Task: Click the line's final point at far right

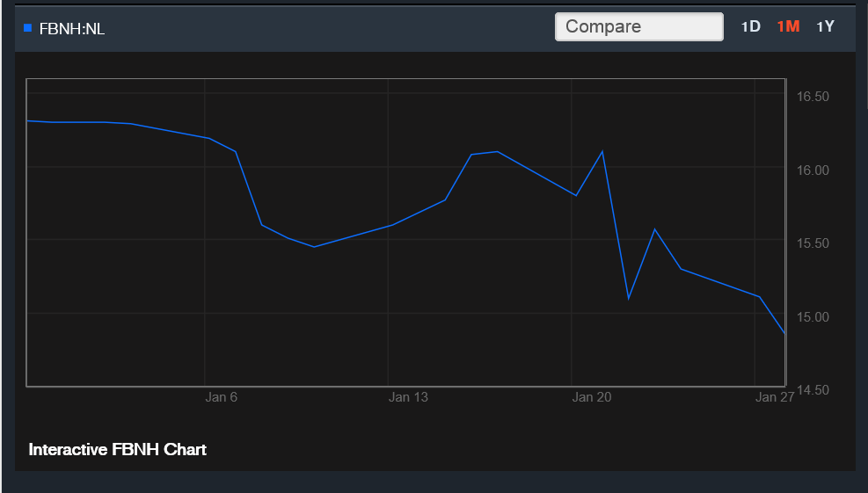Action: pos(784,333)
